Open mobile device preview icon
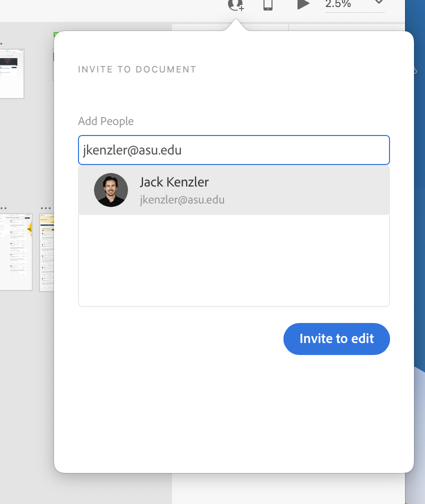Screen dimensions: 425x504 268,5
